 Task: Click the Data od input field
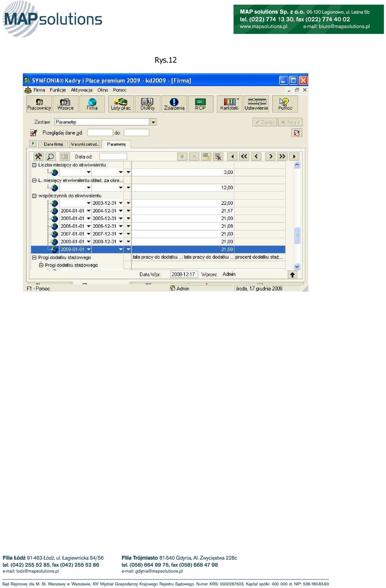click(113, 157)
